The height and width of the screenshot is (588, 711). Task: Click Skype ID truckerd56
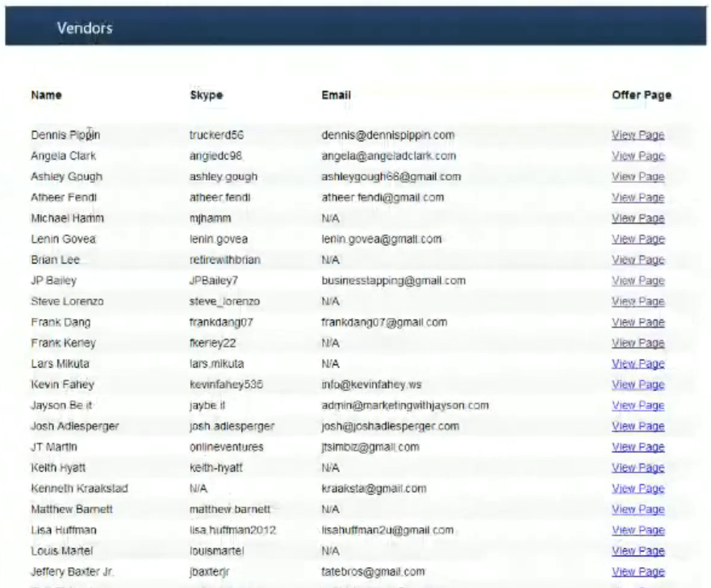pos(216,135)
